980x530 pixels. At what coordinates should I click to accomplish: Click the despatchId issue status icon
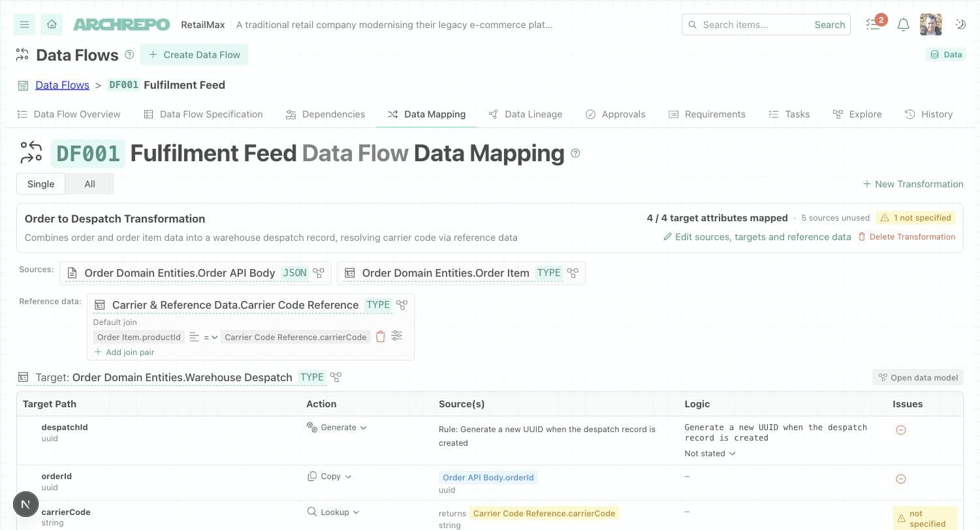pos(900,430)
